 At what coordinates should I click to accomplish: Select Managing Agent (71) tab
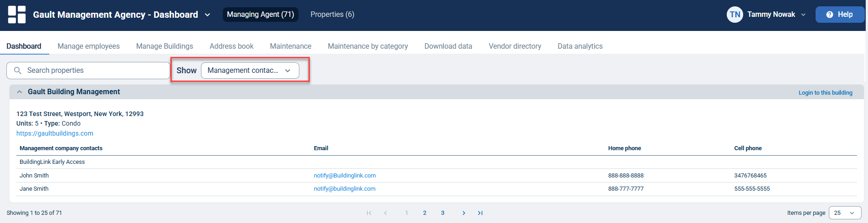(261, 15)
